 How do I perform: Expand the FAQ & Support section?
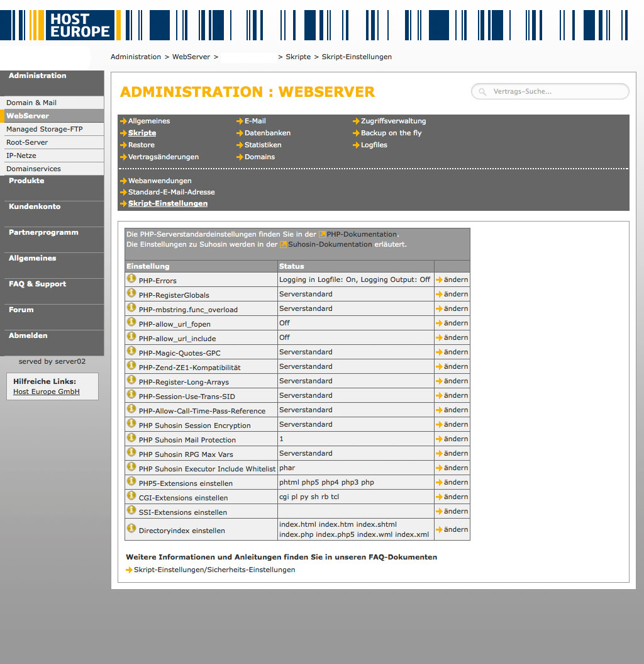[x=37, y=284]
